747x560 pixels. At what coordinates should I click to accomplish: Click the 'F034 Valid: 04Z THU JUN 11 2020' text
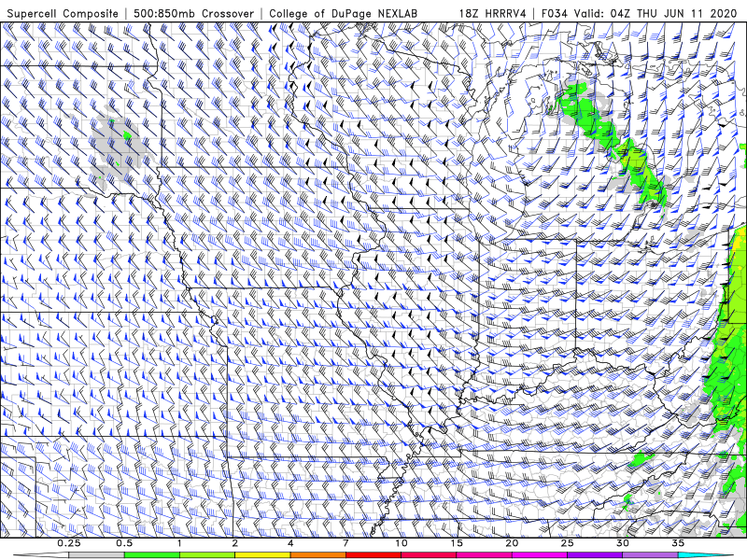[x=639, y=14]
